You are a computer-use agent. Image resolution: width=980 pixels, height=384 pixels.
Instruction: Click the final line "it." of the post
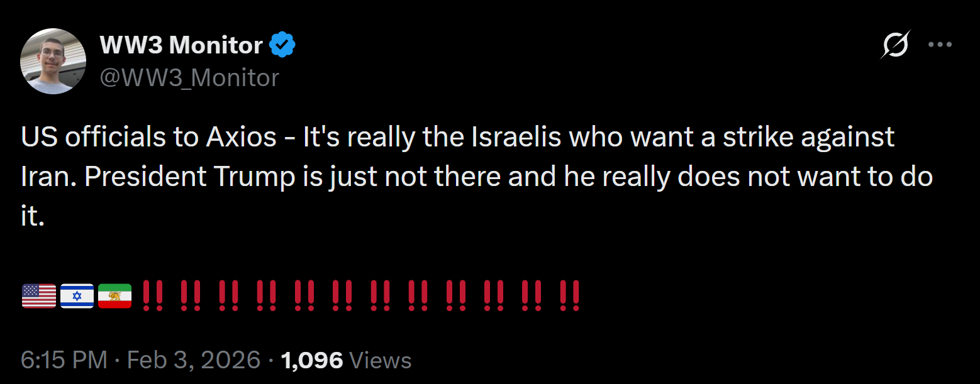pyautogui.click(x=33, y=217)
